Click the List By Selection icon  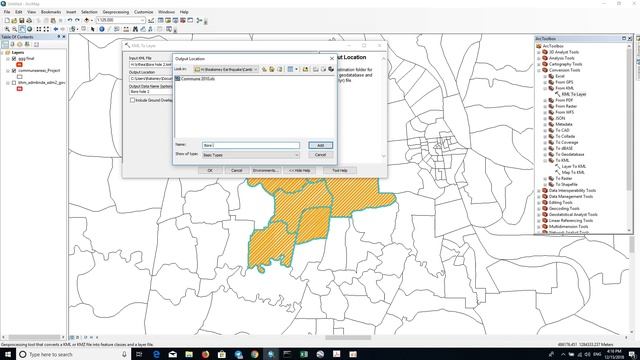(x=27, y=44)
